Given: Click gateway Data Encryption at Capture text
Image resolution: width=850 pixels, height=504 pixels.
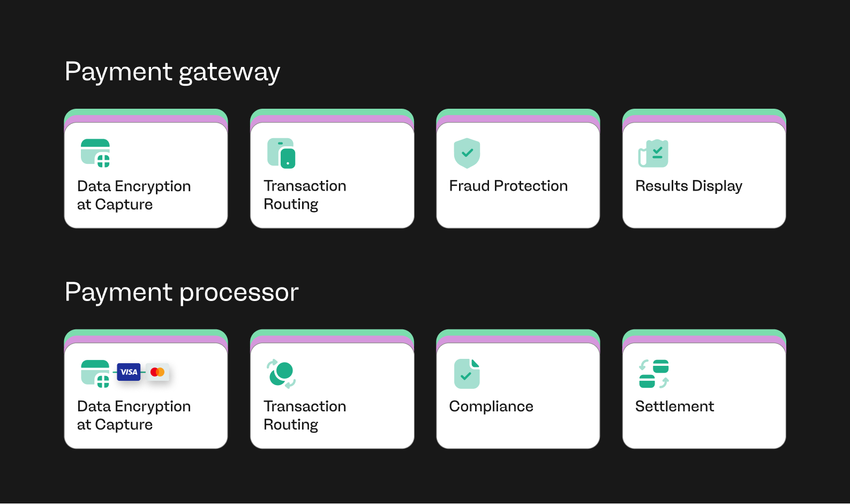Looking at the screenshot, I should point(134,195).
